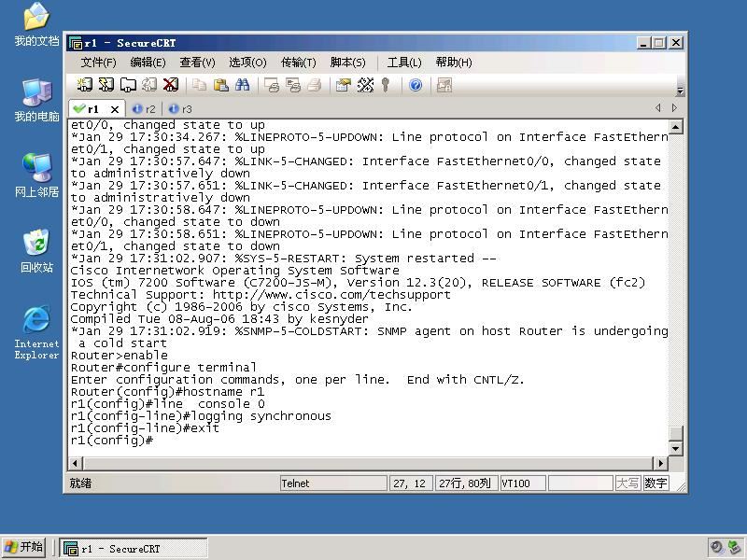
Task: Click the '27行, 80列' status bar field
Action: [466, 483]
